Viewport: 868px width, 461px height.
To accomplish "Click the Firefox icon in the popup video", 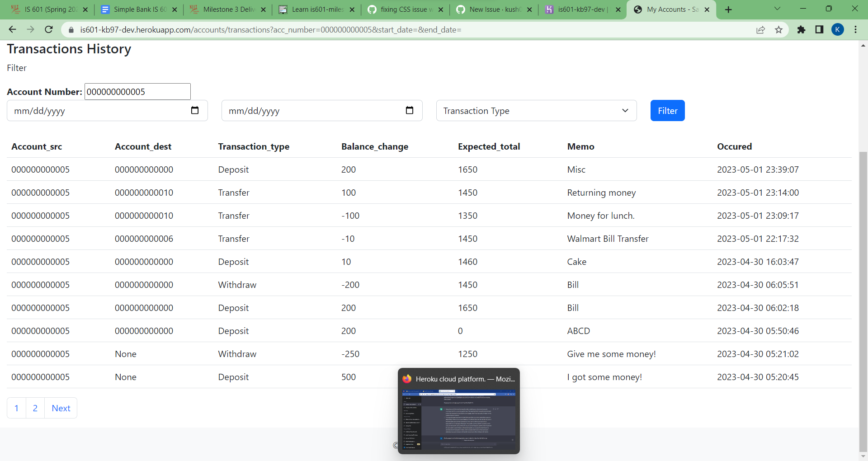I will point(407,379).
